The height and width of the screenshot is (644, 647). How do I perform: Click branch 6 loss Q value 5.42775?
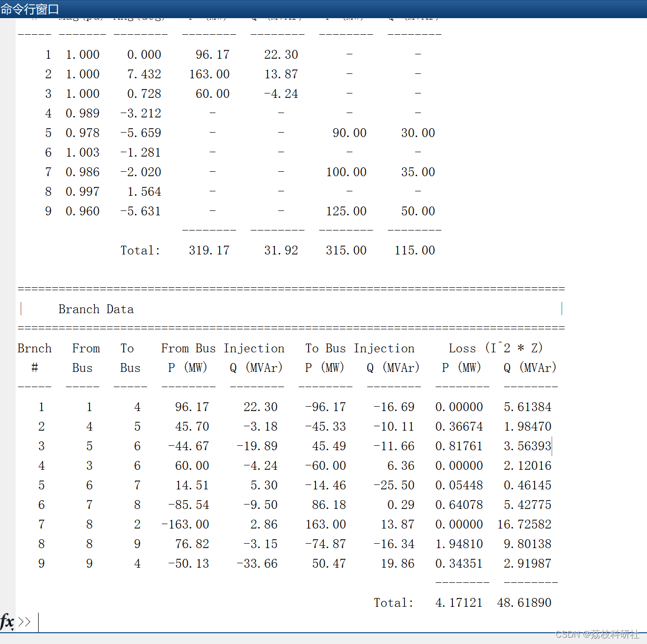coord(528,505)
